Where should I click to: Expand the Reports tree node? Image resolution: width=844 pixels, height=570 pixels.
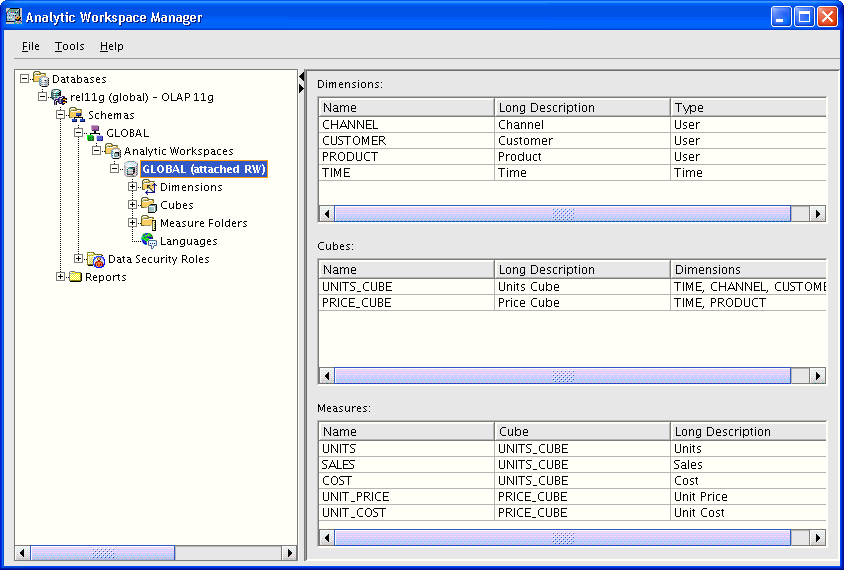[x=61, y=277]
